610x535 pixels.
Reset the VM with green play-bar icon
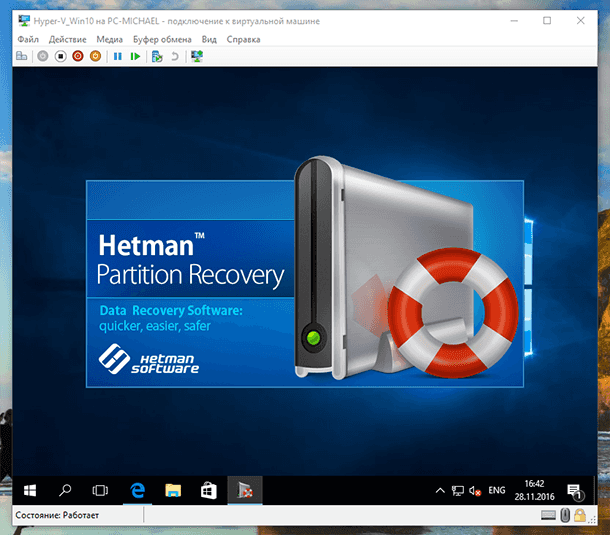(x=135, y=56)
